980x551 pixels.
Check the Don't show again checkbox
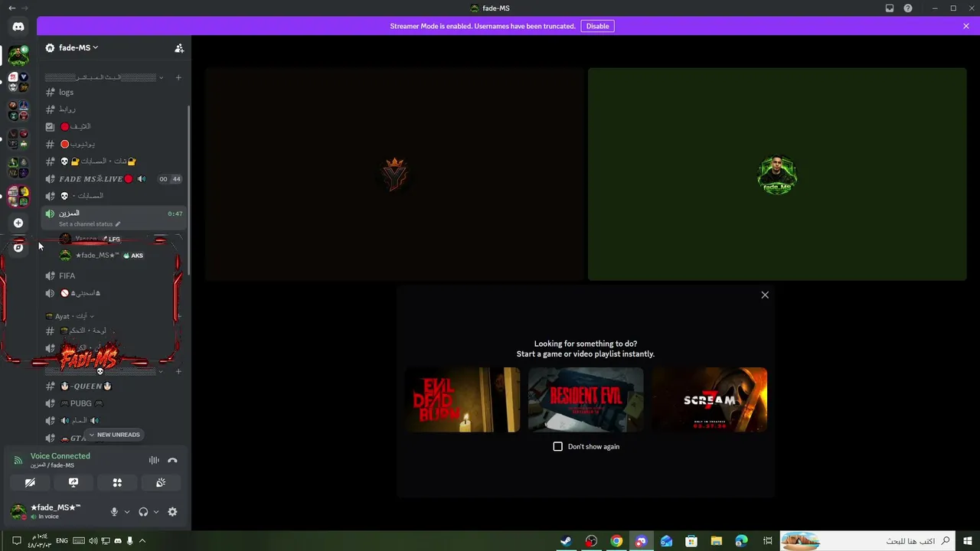(x=557, y=446)
